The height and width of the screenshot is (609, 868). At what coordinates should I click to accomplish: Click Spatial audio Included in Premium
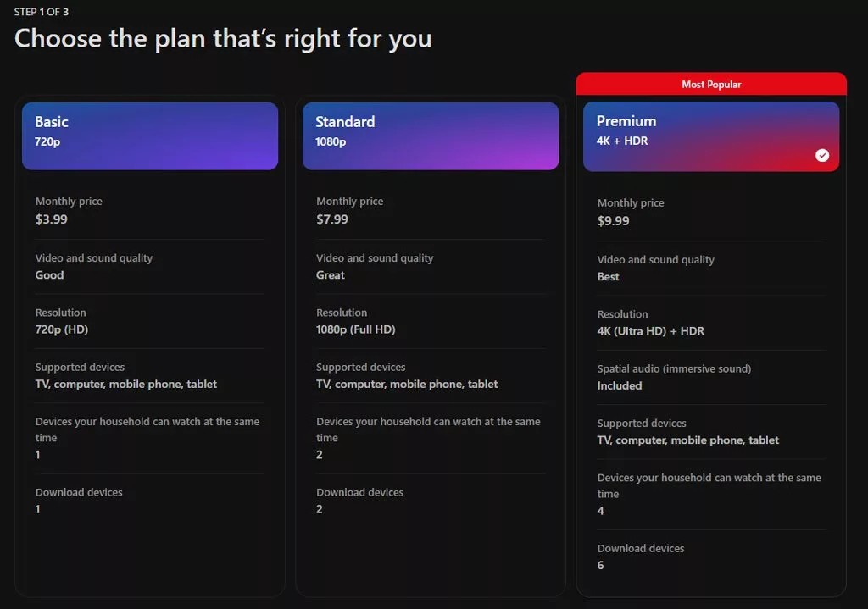click(620, 385)
